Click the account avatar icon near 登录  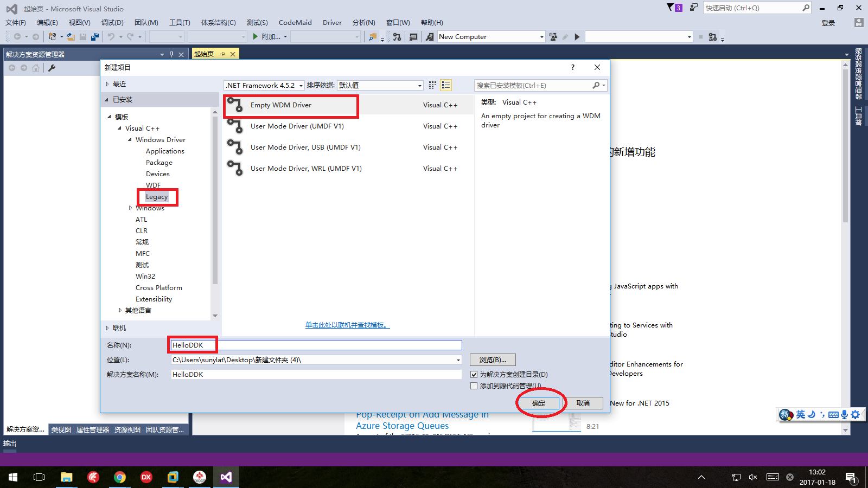858,23
